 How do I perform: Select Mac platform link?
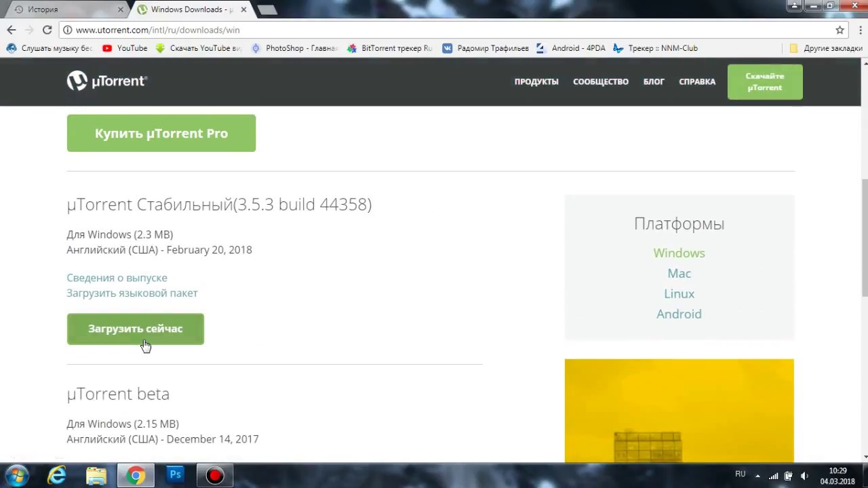(679, 273)
